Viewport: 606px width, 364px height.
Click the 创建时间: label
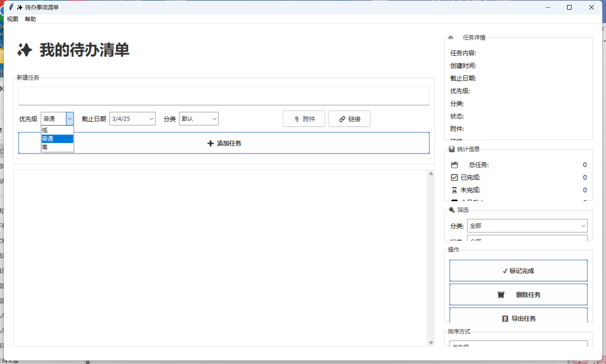coord(463,66)
